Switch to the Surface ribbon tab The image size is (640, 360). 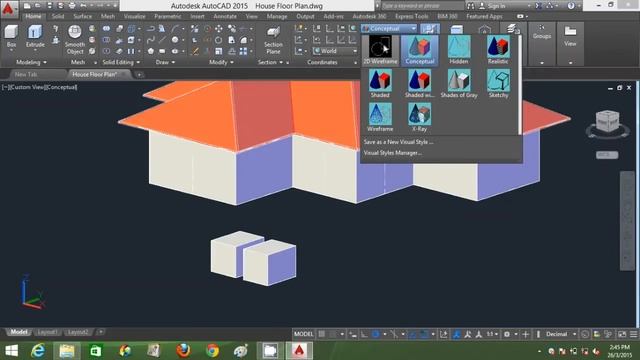click(82, 16)
